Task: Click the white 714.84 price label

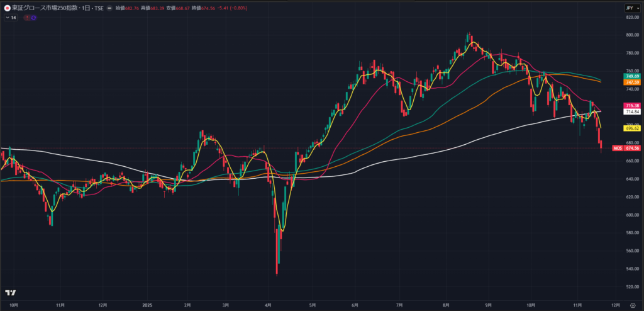Action: [x=631, y=111]
